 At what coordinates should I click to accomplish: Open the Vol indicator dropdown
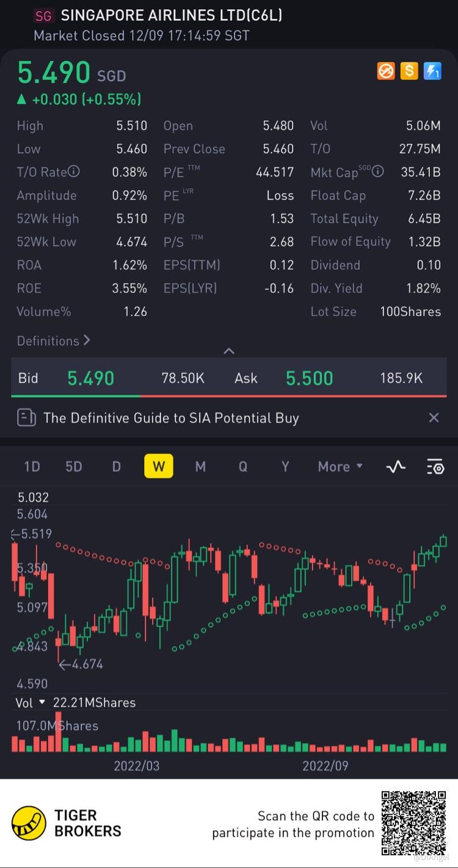pyautogui.click(x=30, y=702)
